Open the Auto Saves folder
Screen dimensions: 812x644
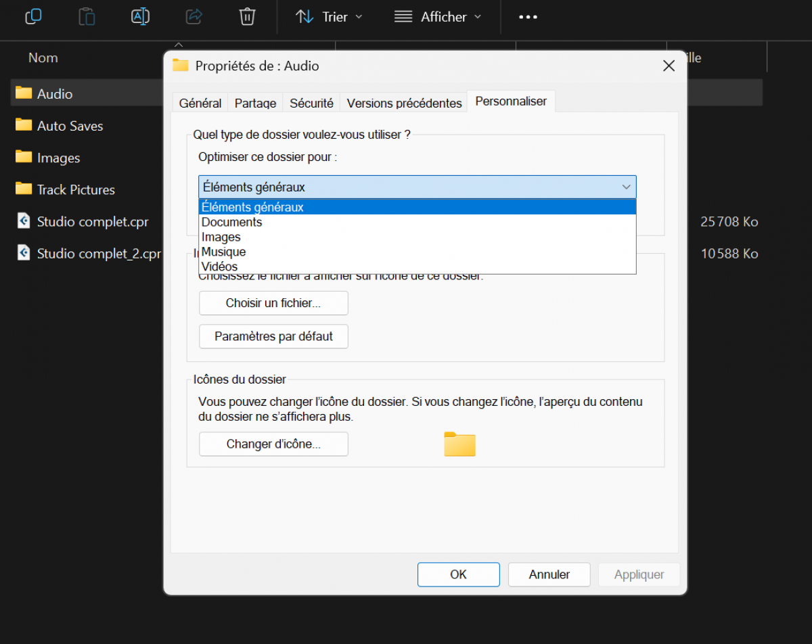pyautogui.click(x=70, y=126)
